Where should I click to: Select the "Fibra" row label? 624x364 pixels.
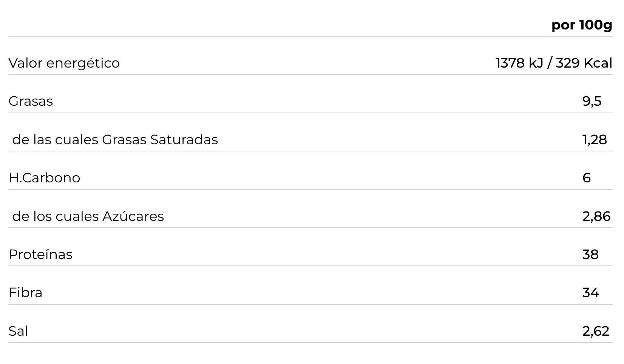click(x=25, y=293)
